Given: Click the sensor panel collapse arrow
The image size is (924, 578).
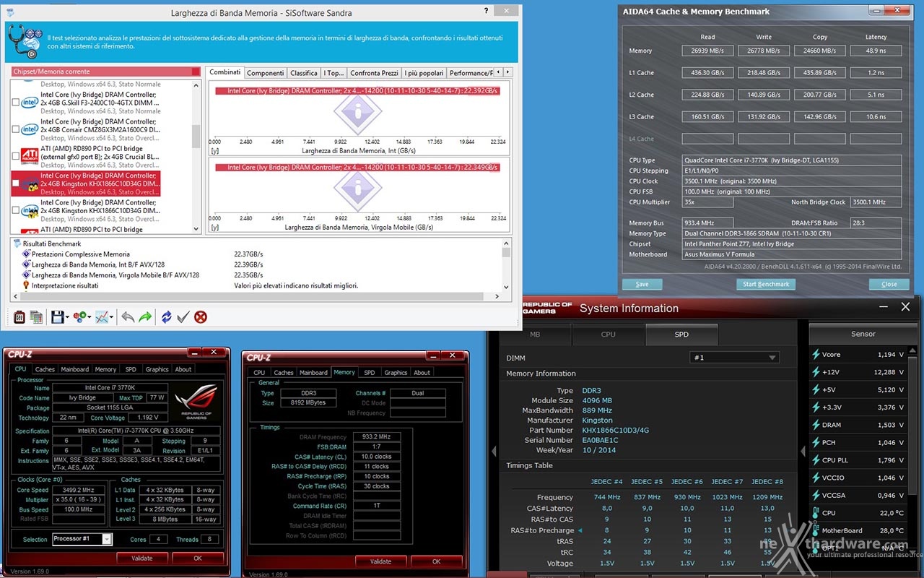Looking at the screenshot, I should point(803,451).
